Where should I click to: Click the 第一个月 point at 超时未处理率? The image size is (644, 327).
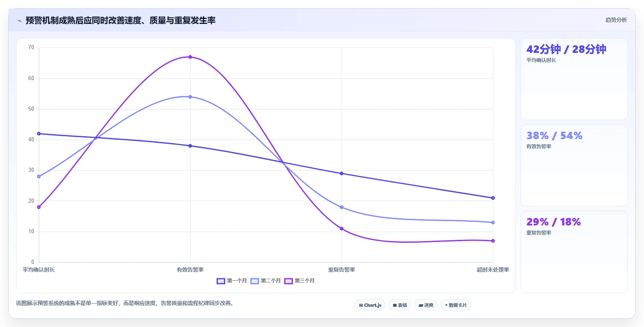(x=493, y=198)
